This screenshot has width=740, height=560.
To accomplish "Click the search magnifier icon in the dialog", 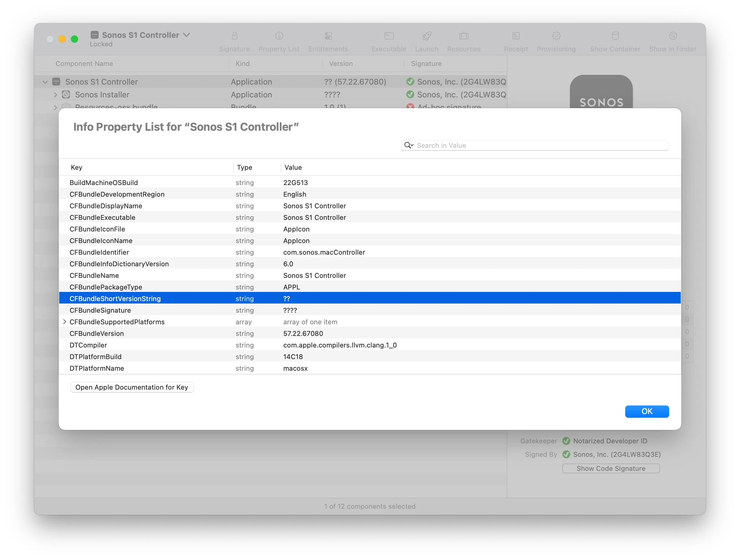I will click(408, 145).
